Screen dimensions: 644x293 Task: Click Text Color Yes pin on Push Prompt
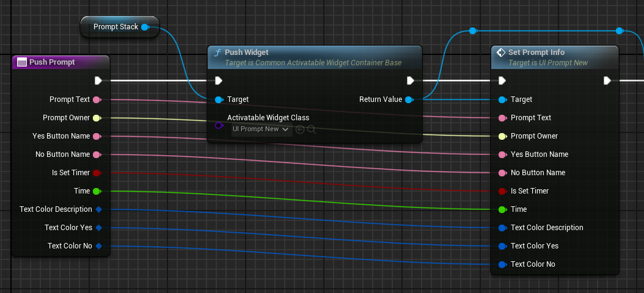(x=98, y=228)
